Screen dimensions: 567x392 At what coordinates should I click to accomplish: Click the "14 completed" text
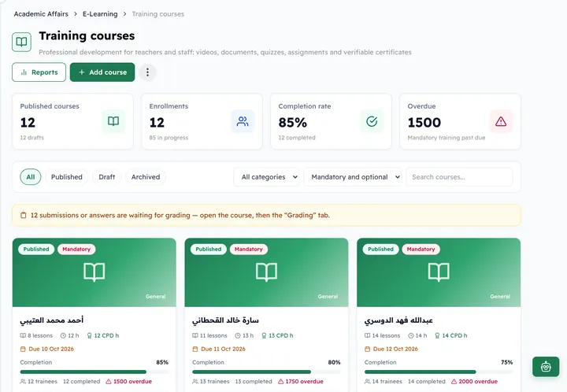click(427, 382)
